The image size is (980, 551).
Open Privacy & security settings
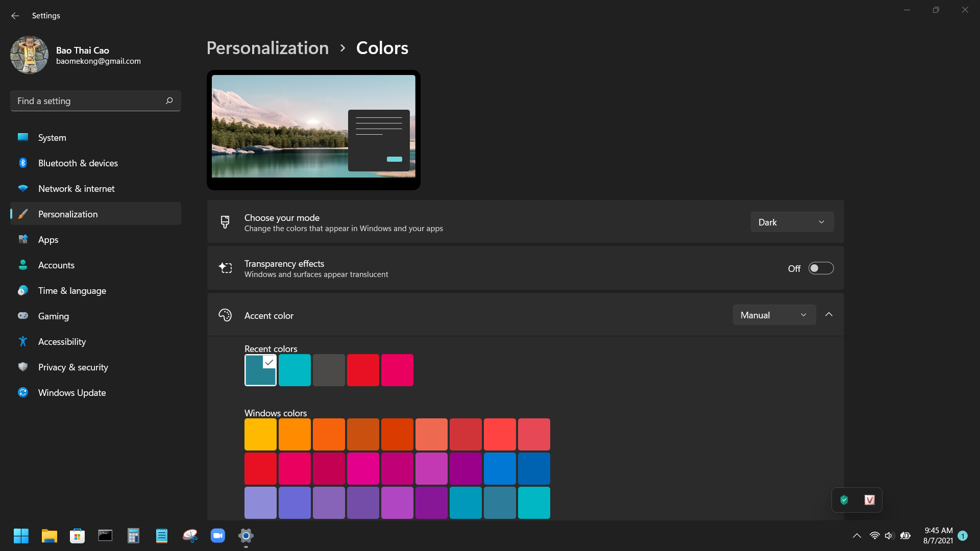(x=95, y=367)
